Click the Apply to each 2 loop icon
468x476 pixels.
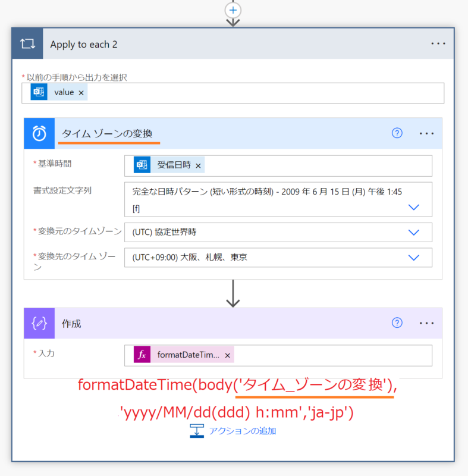pyautogui.click(x=27, y=44)
